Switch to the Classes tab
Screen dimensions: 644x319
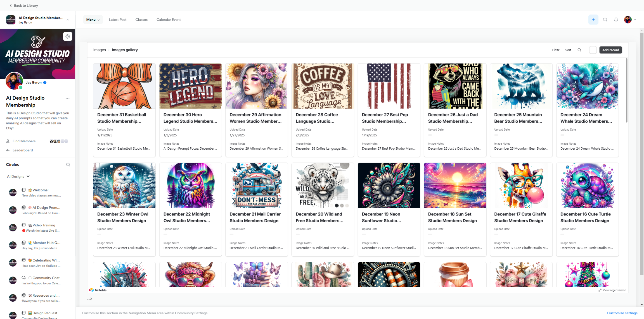141,20
